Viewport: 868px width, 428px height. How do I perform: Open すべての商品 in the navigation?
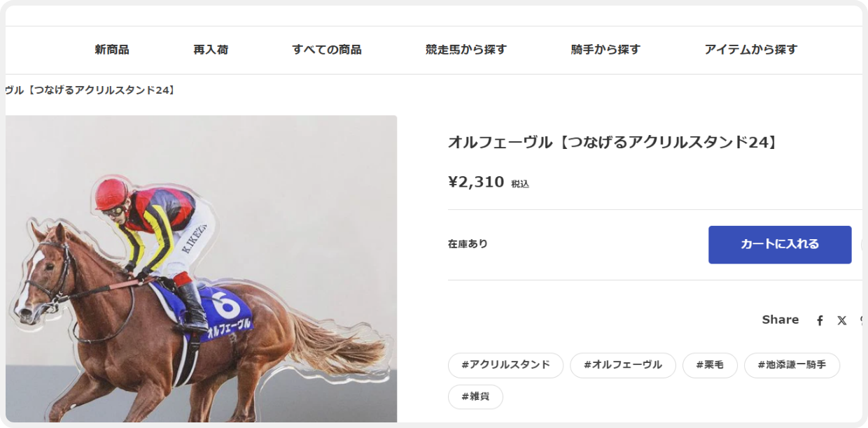(327, 50)
